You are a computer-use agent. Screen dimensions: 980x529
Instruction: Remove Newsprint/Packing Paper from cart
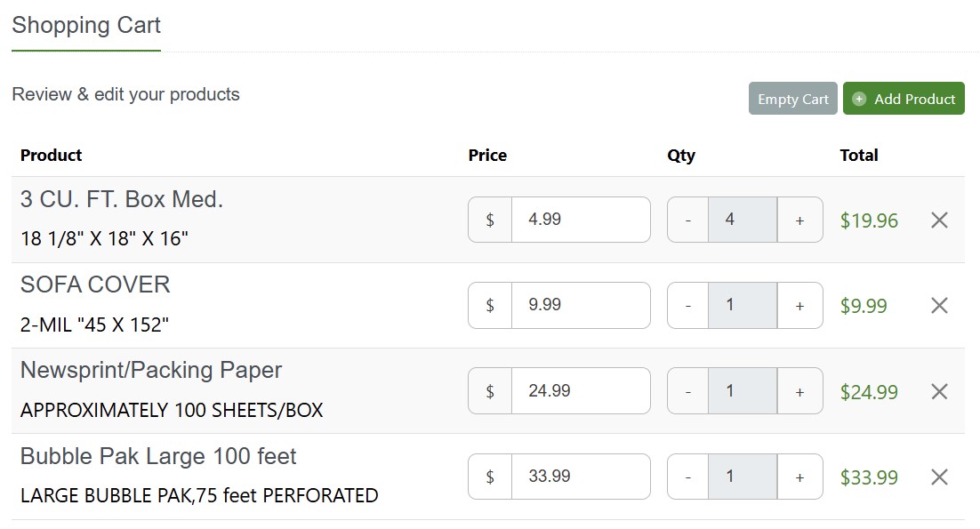tap(939, 391)
